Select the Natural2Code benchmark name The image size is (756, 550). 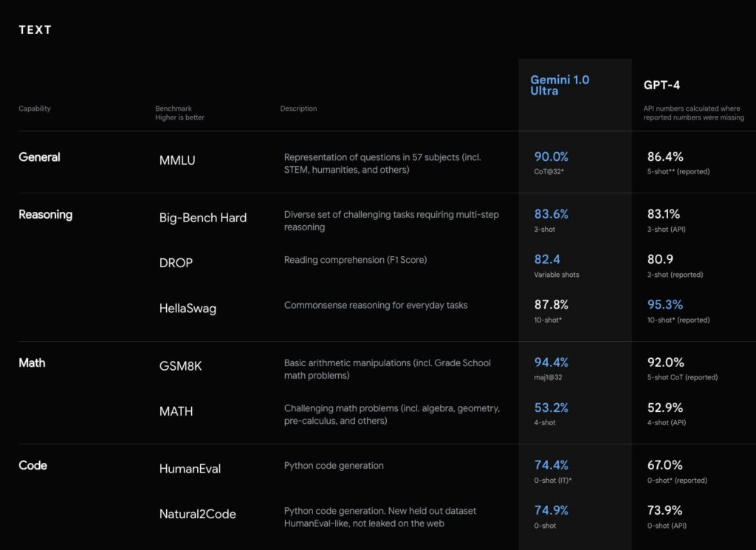coord(197,514)
